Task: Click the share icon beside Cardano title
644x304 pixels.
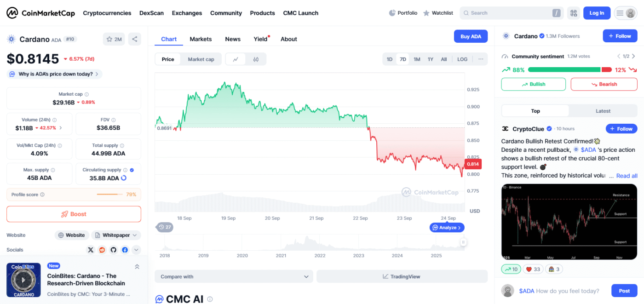Action: (134, 40)
